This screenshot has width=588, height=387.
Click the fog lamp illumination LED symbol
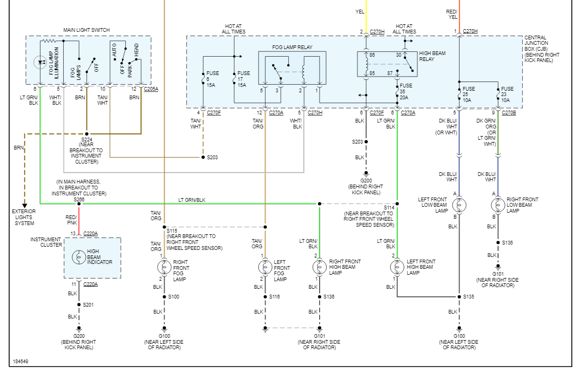click(40, 62)
